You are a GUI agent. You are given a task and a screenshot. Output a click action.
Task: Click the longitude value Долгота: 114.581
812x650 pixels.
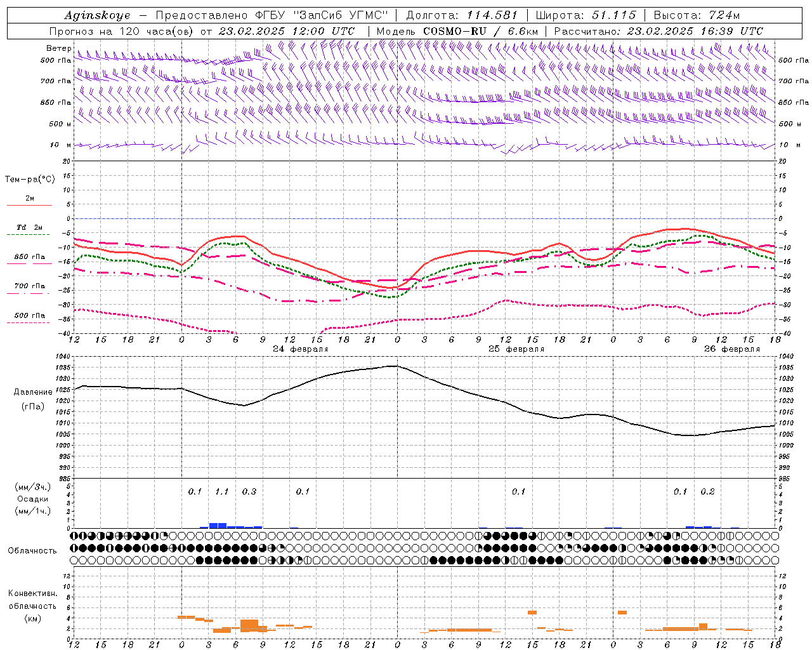[x=462, y=15]
